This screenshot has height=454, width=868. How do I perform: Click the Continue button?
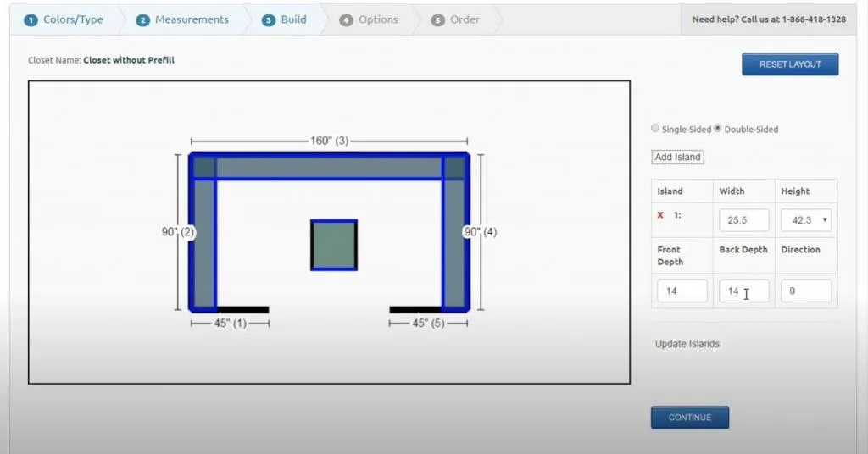[x=689, y=418]
